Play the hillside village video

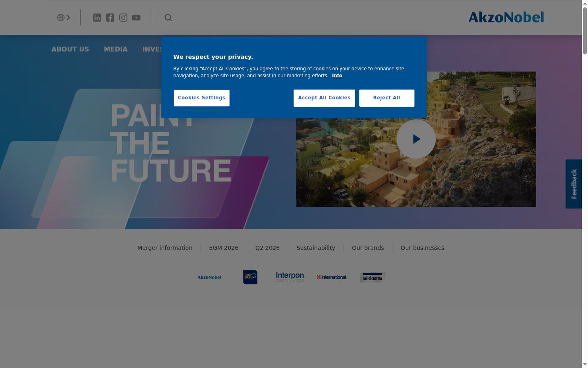(416, 139)
